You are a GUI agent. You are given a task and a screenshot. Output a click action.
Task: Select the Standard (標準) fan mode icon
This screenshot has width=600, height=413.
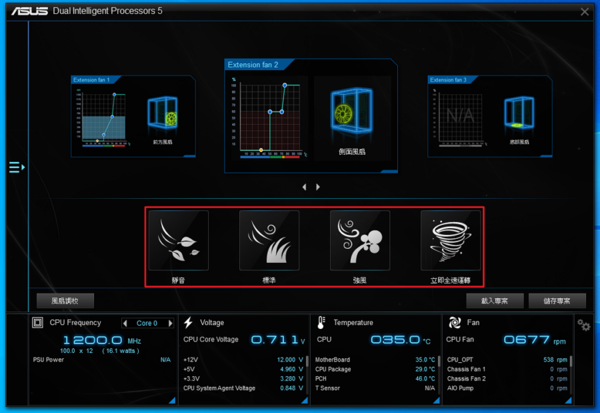(268, 242)
